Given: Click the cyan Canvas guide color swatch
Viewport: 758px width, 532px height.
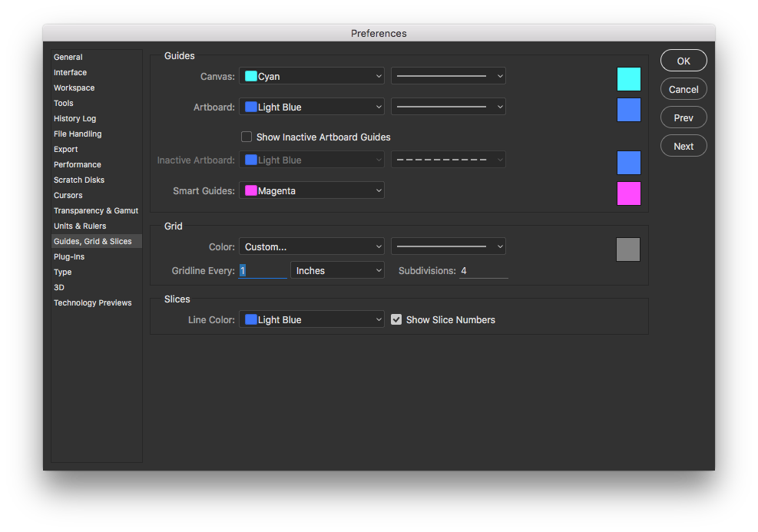Looking at the screenshot, I should coord(628,79).
